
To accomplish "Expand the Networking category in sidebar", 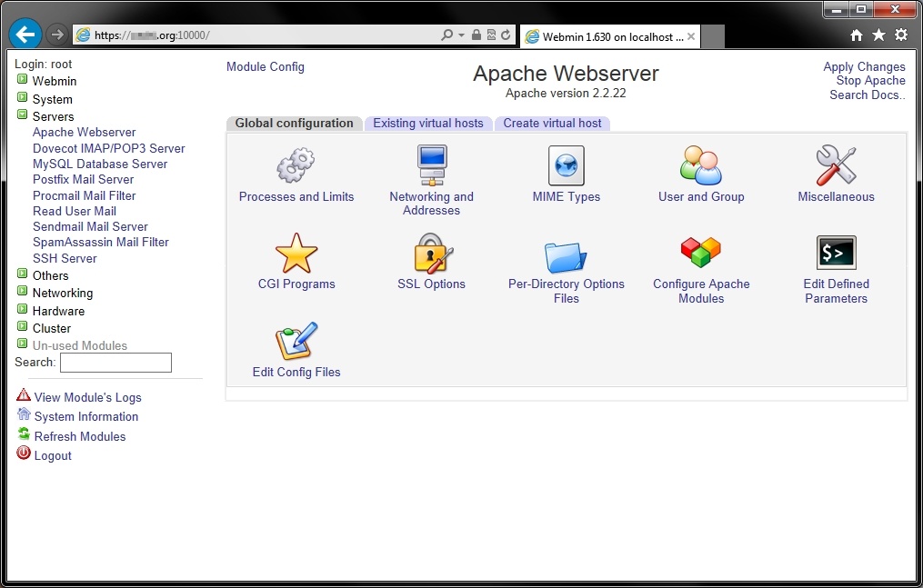I will 23,293.
